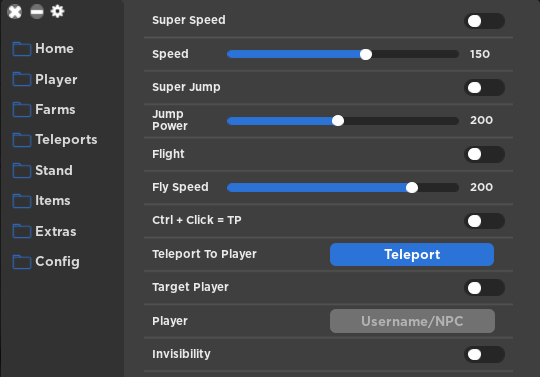Click the blue Teleport button
This screenshot has height=377, width=540.
coord(412,254)
